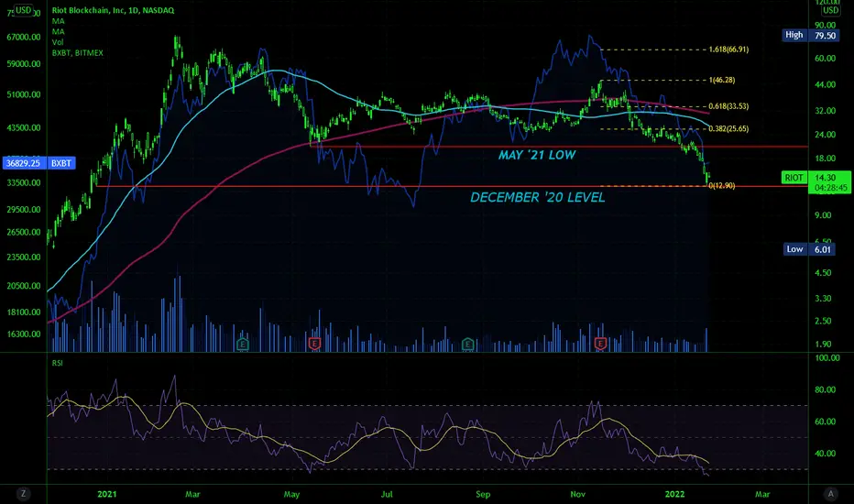The height and width of the screenshot is (504, 854).
Task: Click the 80.00 value on RSI scale
Action: 825,389
